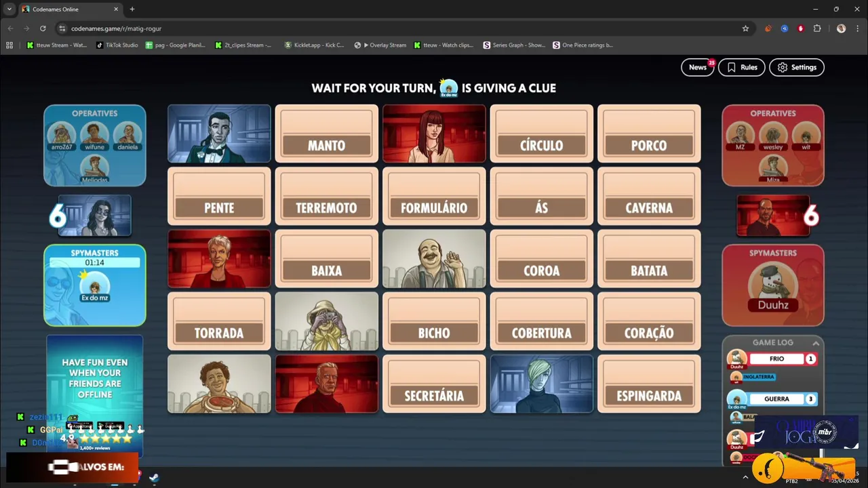The width and height of the screenshot is (868, 488).
Task: Open One Piece ratings bookmark
Action: [x=583, y=45]
